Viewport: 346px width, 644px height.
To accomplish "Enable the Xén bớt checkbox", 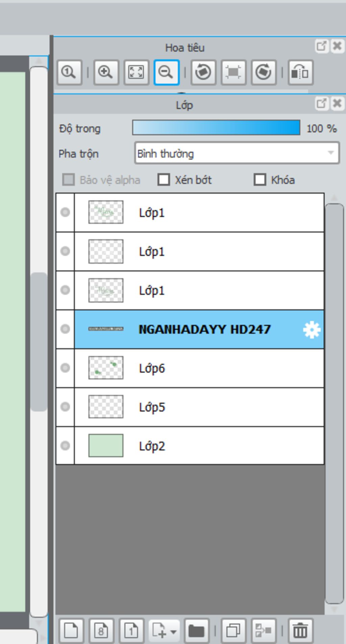I will tap(164, 180).
